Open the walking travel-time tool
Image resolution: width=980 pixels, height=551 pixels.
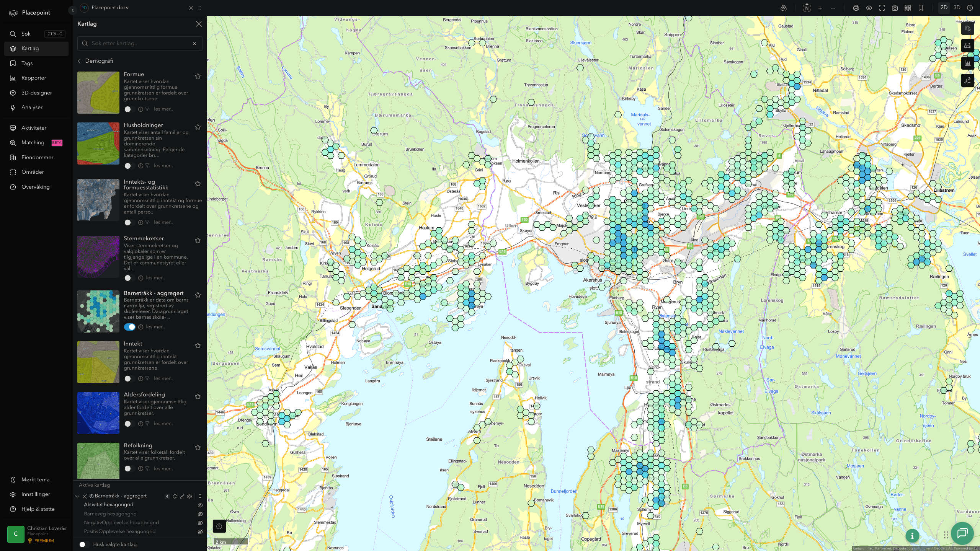[x=967, y=80]
